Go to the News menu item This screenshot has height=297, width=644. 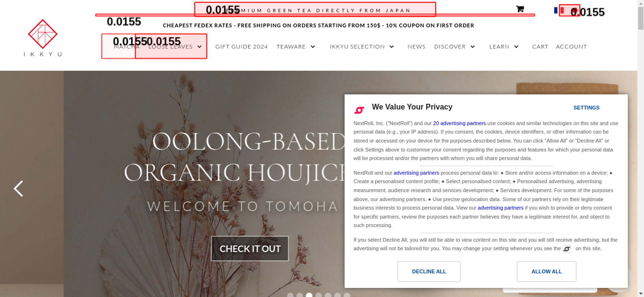point(416,47)
